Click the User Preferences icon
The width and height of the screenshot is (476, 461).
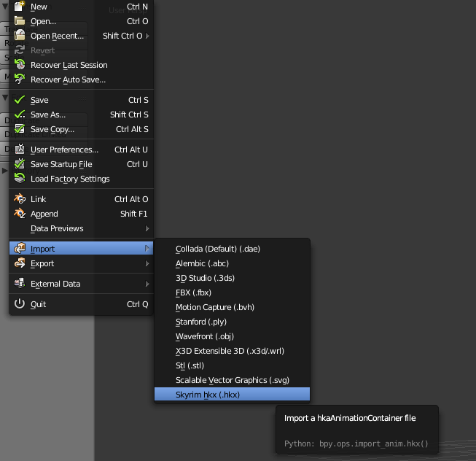[20, 149]
